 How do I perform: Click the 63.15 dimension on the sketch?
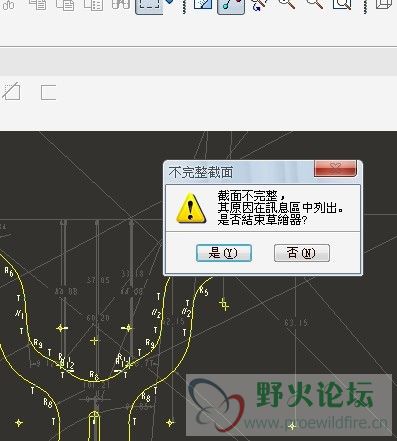click(x=296, y=322)
